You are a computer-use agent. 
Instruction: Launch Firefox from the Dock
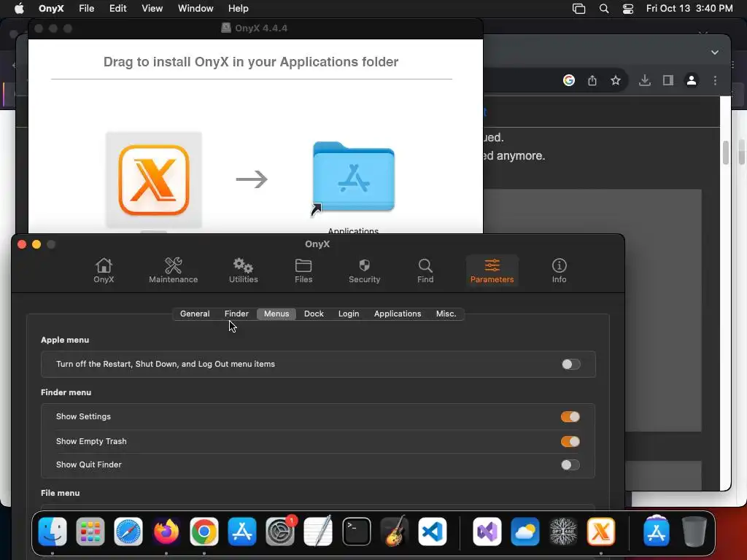166,531
